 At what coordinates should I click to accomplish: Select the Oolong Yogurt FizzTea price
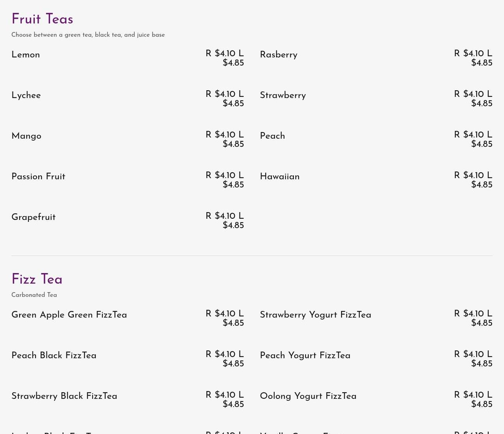[473, 400]
